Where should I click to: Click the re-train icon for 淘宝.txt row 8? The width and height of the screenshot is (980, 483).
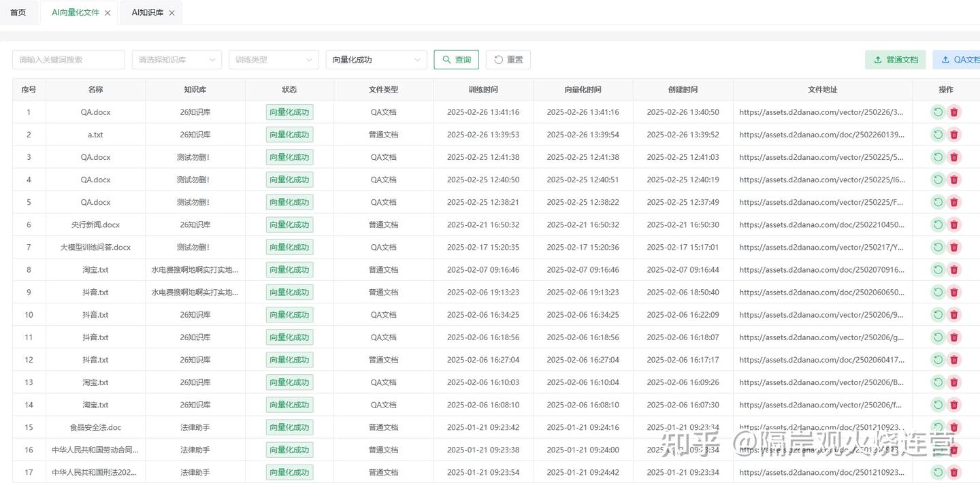(938, 269)
